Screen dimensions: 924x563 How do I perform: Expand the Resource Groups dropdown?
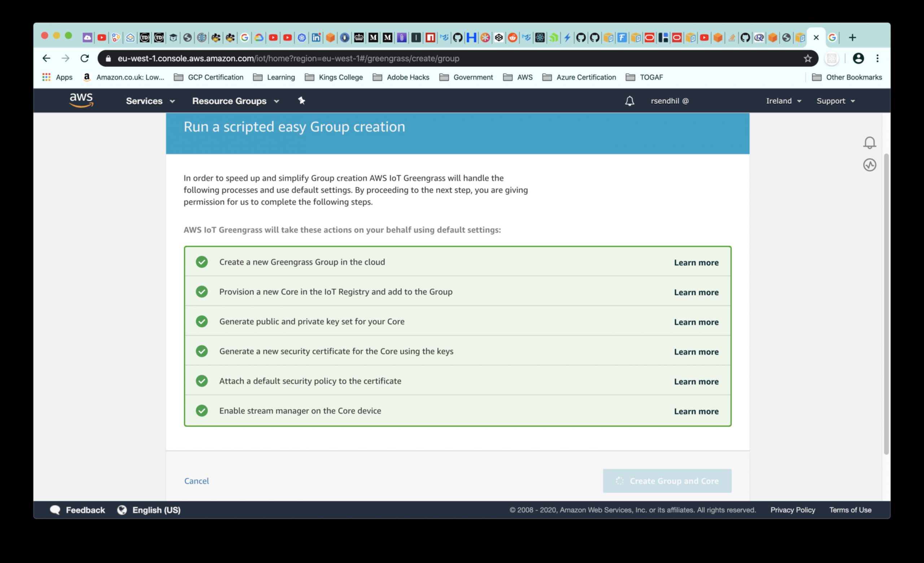(x=235, y=101)
